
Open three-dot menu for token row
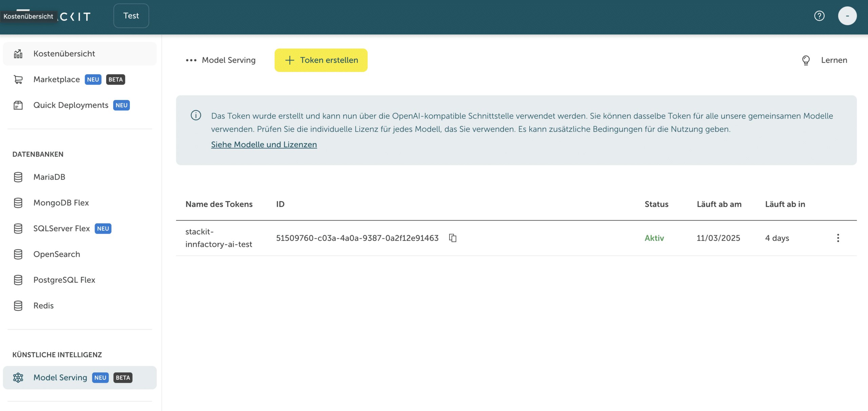point(838,238)
